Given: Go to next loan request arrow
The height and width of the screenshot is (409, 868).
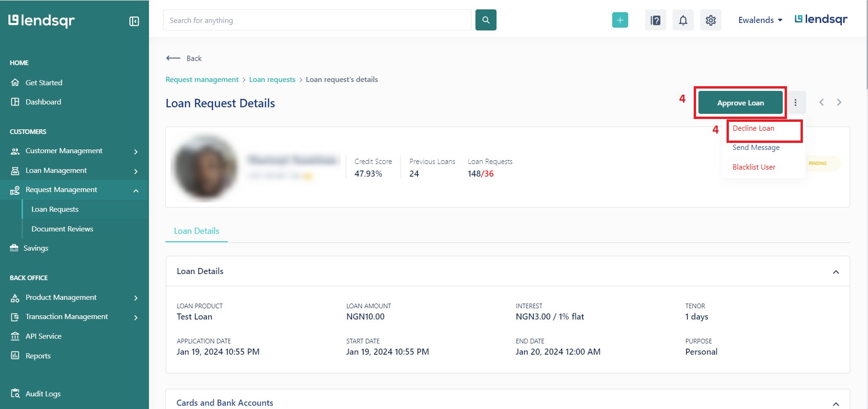Looking at the screenshot, I should [839, 102].
